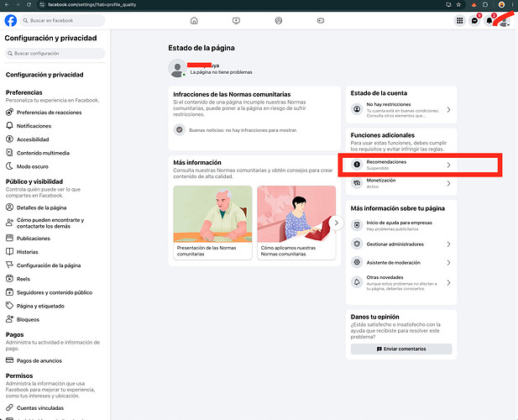Viewport: 518px width, 420px height.
Task: Open Otras novedades entry
Action: pos(401,283)
